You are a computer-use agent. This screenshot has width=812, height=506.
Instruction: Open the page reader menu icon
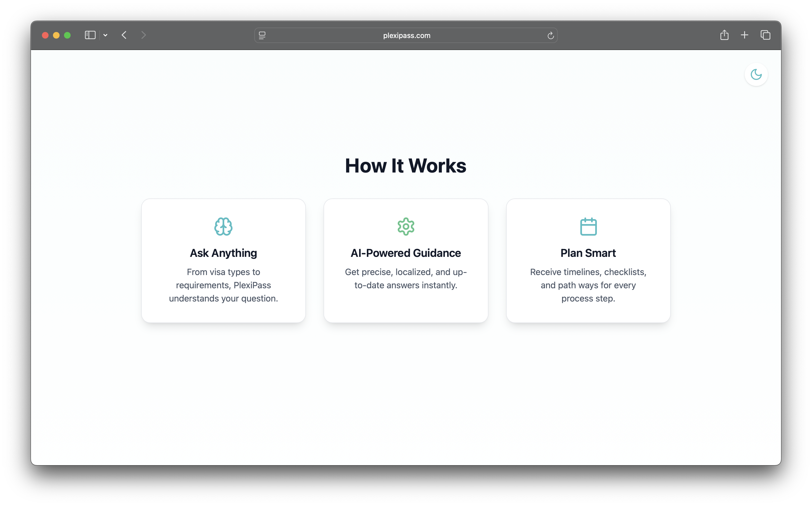click(262, 36)
